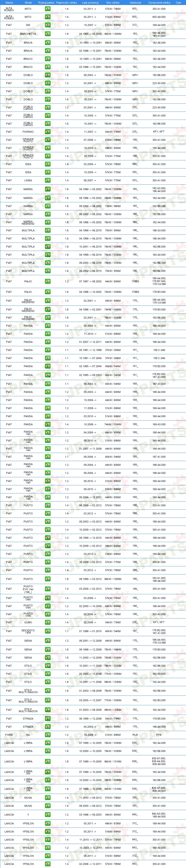Image resolution: width=186 pixels, height=868 pixels.
Task: Click the fuel icon for SIENA 1.2 09.2001
Action: [x=48, y=641]
